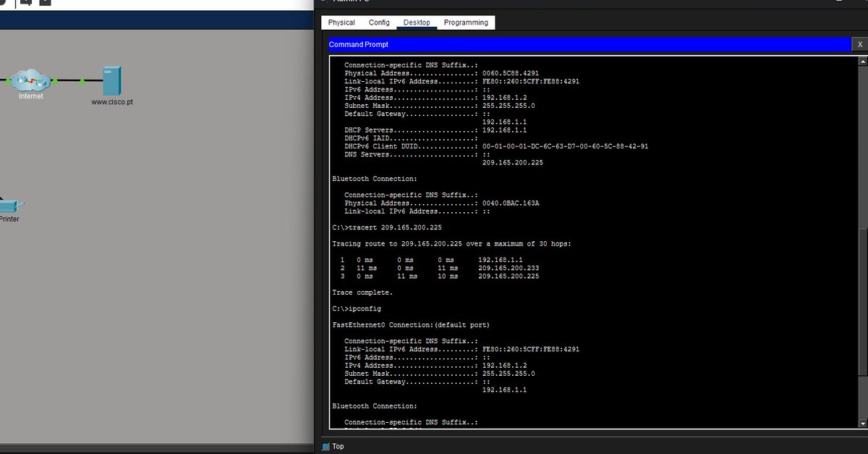Click the 'Tracing route to 209.165.200.225' line
The image size is (868, 454).
[x=451, y=244]
